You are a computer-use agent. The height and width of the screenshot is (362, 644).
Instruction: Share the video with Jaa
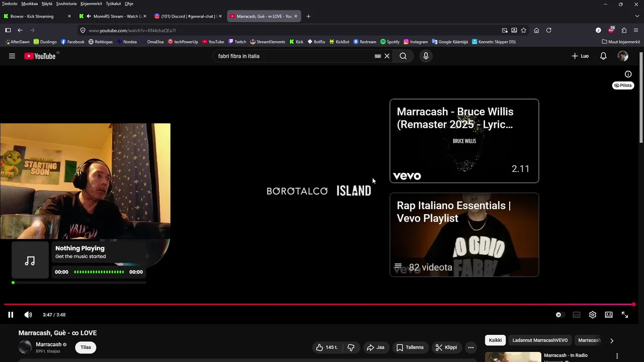[x=375, y=347]
